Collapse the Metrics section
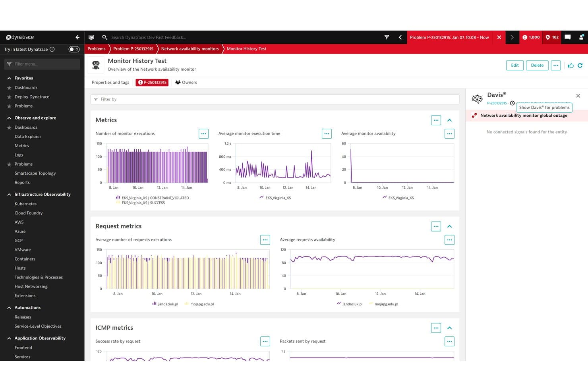Viewport: 588px width, 392px height. tap(449, 120)
